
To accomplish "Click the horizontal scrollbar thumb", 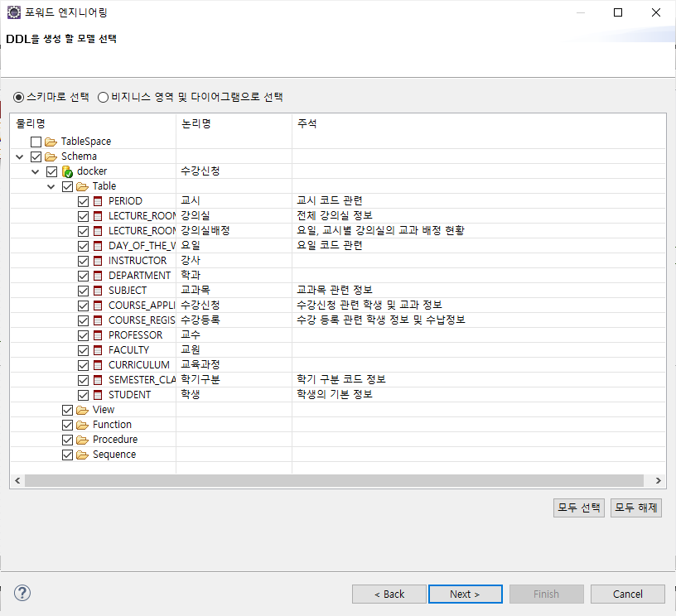I will pos(334,481).
